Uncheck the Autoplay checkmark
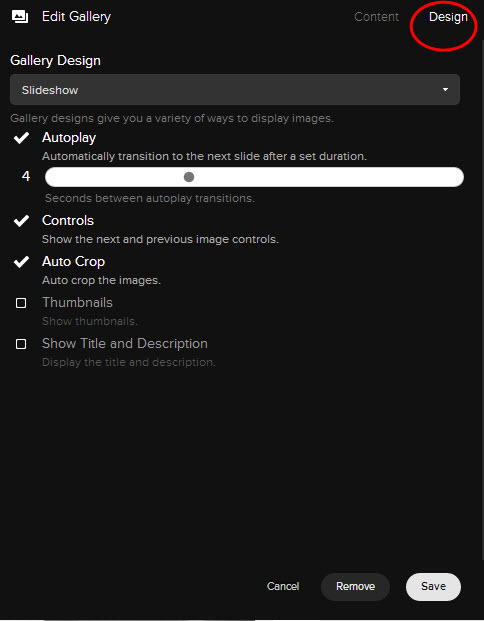This screenshot has width=484, height=621. [21, 138]
